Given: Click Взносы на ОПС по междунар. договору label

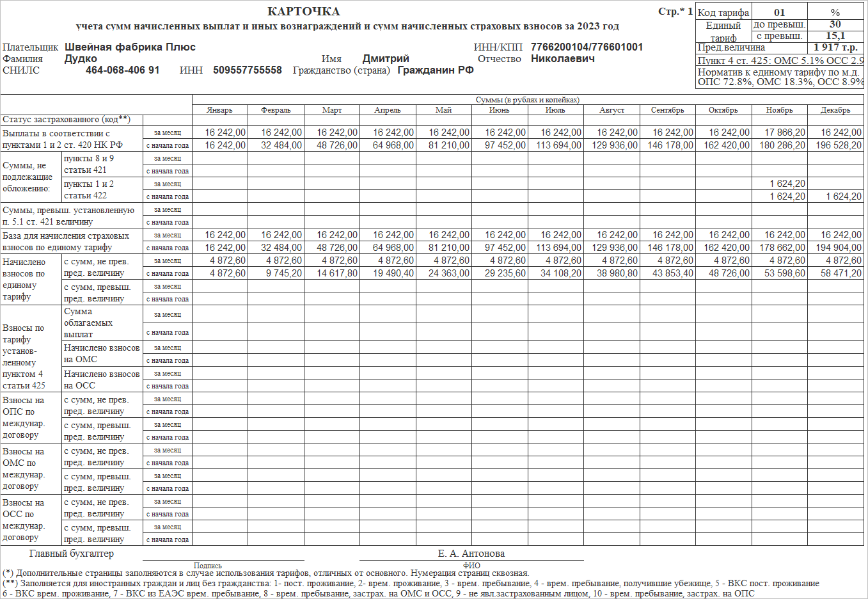Looking at the screenshot, I should (24, 417).
